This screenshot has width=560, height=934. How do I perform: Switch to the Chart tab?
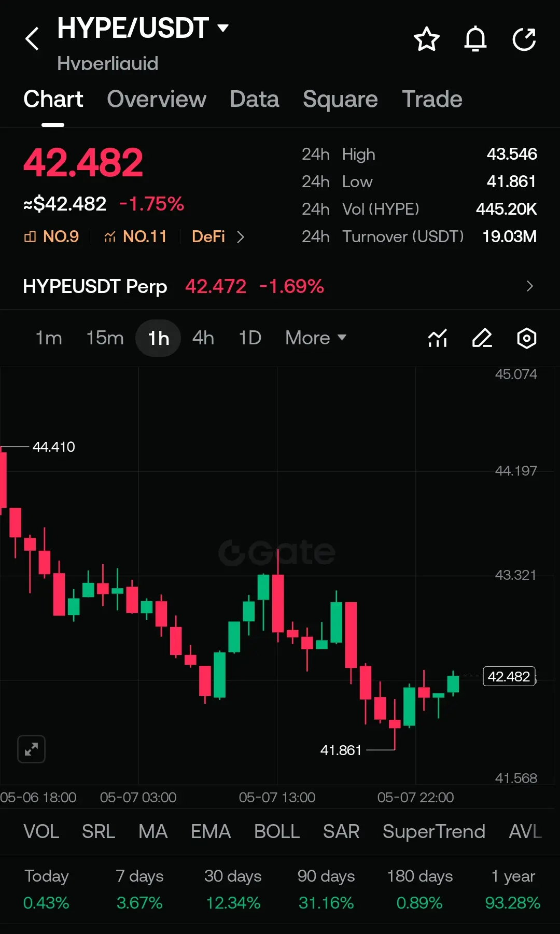(53, 99)
